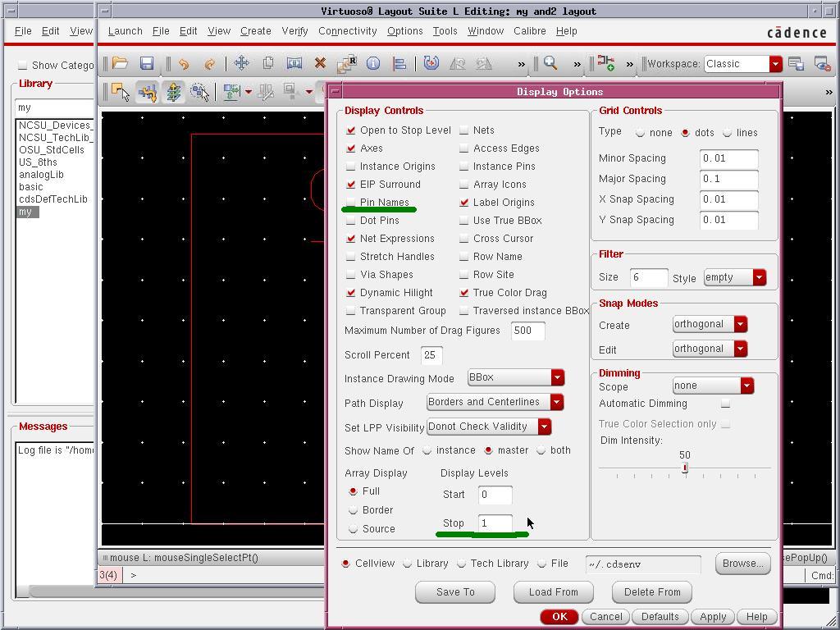This screenshot has height=630, width=840.
Task: Select the Stretch tool icon
Action: 294,63
